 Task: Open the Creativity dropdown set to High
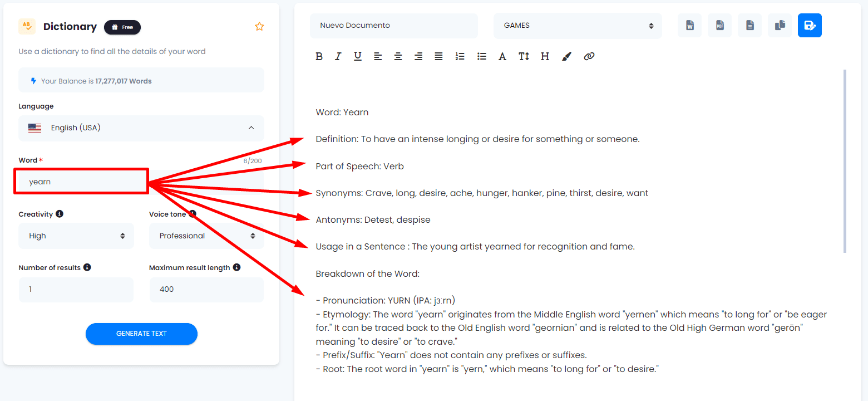pos(76,236)
